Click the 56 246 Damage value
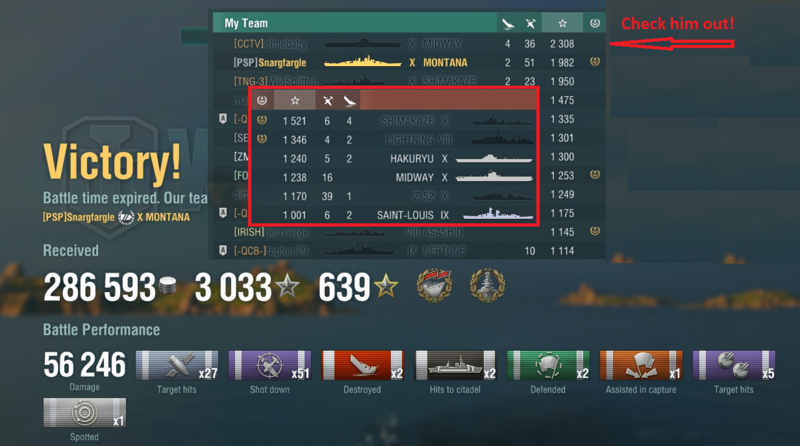 tap(85, 364)
